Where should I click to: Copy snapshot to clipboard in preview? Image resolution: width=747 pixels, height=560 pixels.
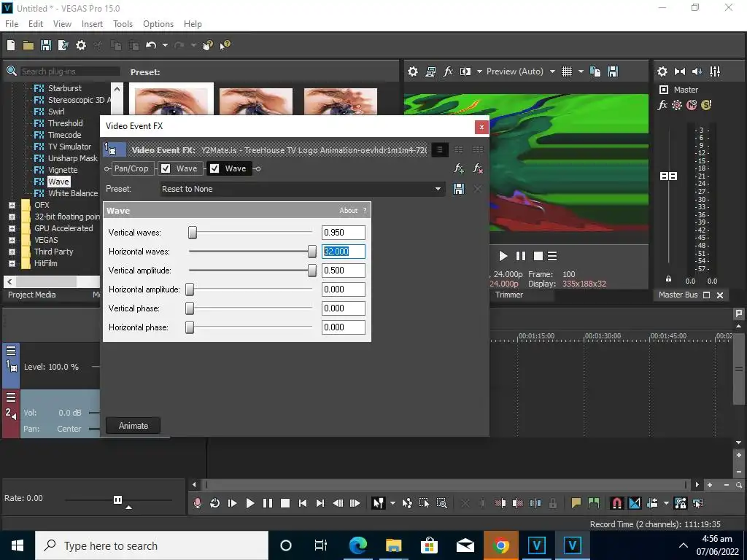coord(595,71)
